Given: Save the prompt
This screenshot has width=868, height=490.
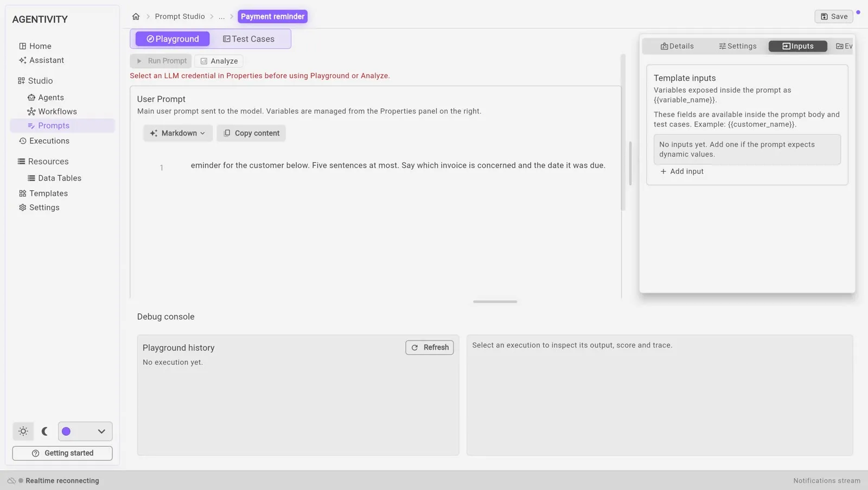Looking at the screenshot, I should coord(834,16).
